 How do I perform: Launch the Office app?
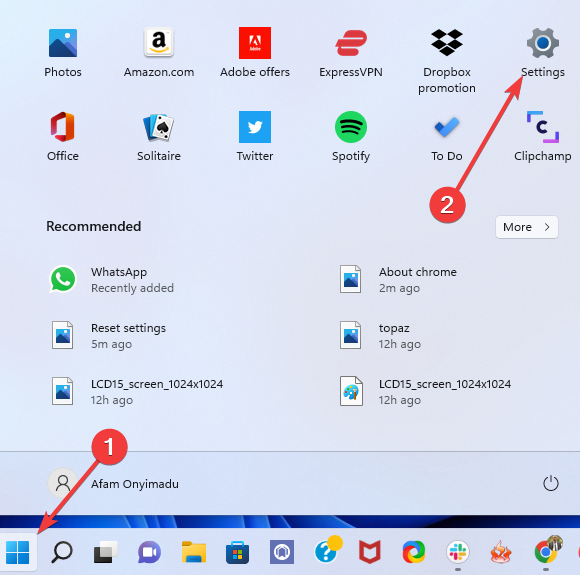(x=63, y=136)
